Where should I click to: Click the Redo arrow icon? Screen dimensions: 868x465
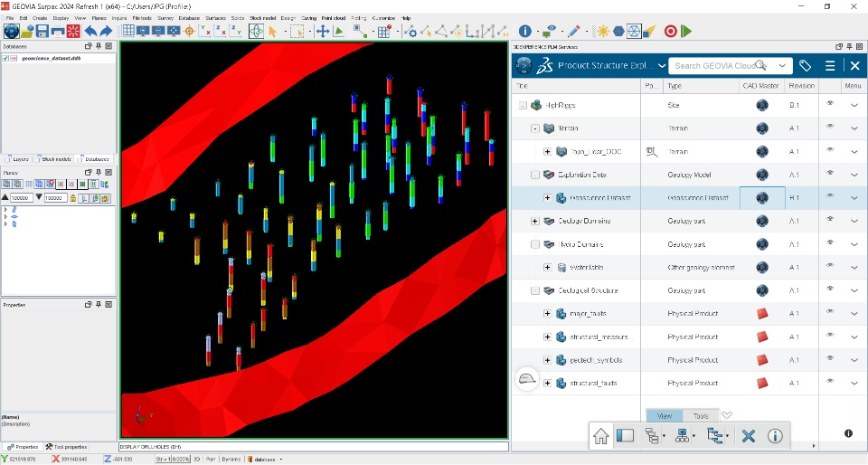106,31
